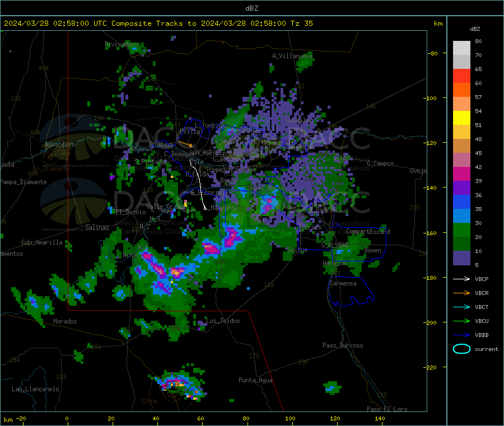Click the Morados place label

(65, 321)
